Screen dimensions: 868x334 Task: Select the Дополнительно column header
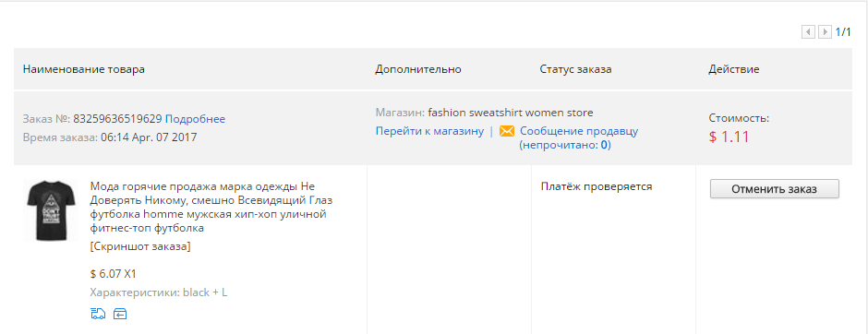(x=418, y=70)
